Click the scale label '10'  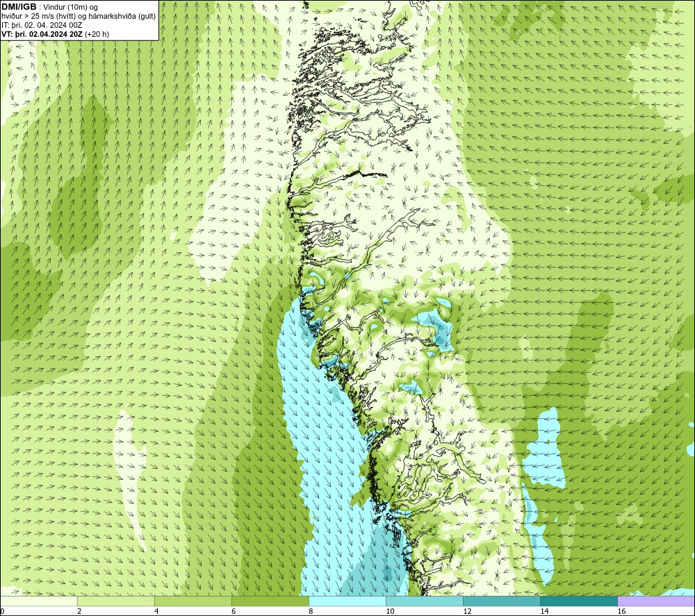390,611
